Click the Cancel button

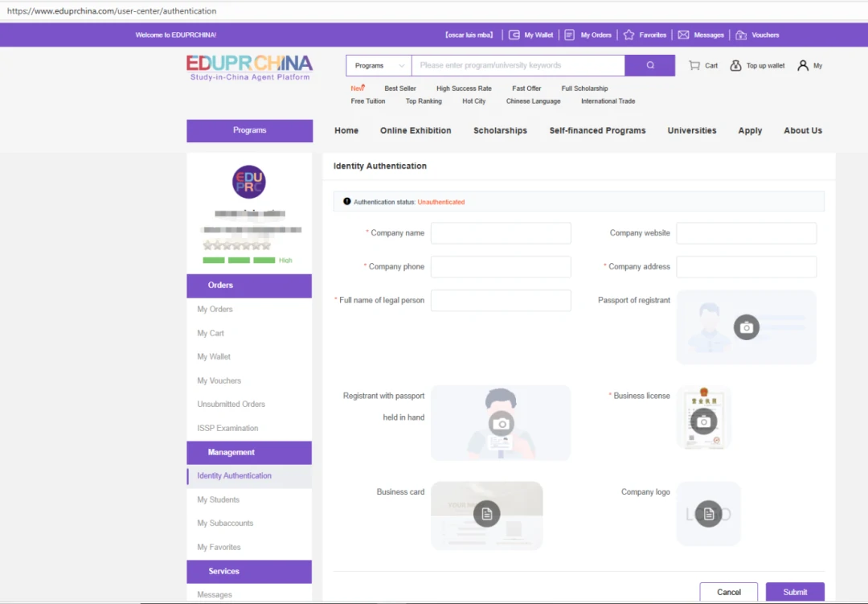[728, 592]
